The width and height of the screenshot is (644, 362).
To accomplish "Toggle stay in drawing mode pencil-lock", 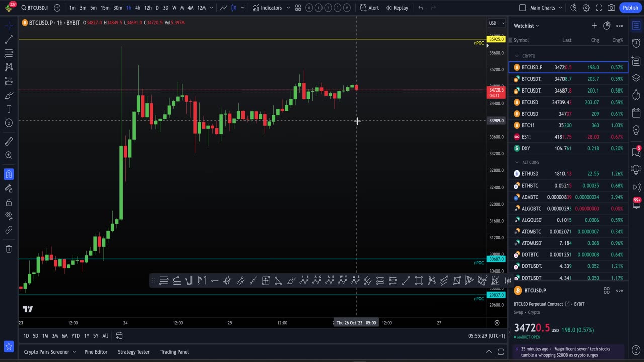I will point(9,188).
